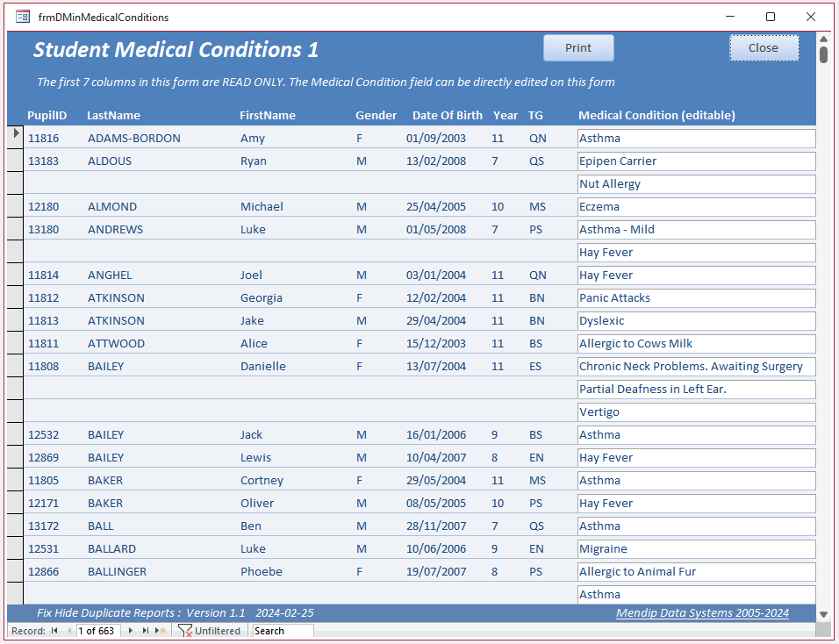Click the form icon in title bar

point(23,18)
